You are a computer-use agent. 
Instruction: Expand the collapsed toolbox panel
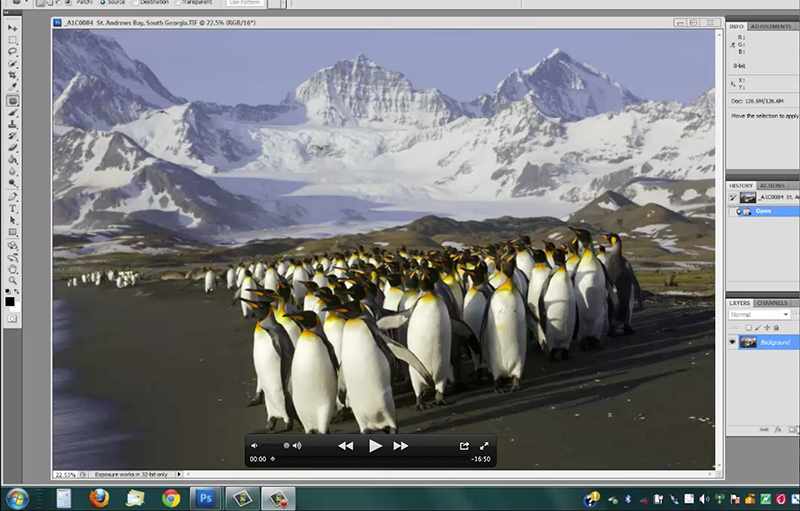[x=6, y=13]
